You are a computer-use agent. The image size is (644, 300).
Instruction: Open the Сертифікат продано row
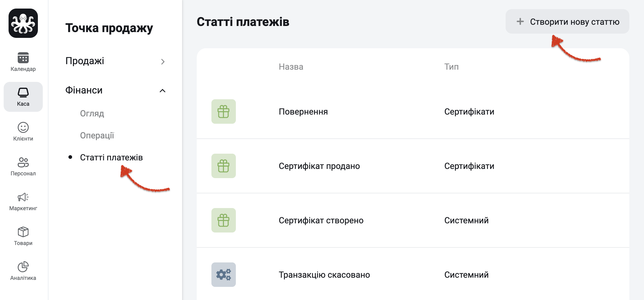(413, 166)
